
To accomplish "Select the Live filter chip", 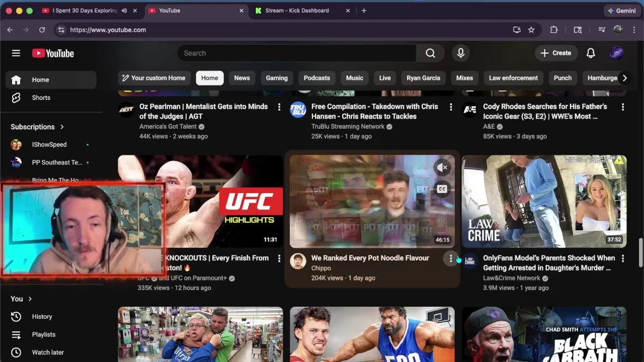I will [x=385, y=78].
